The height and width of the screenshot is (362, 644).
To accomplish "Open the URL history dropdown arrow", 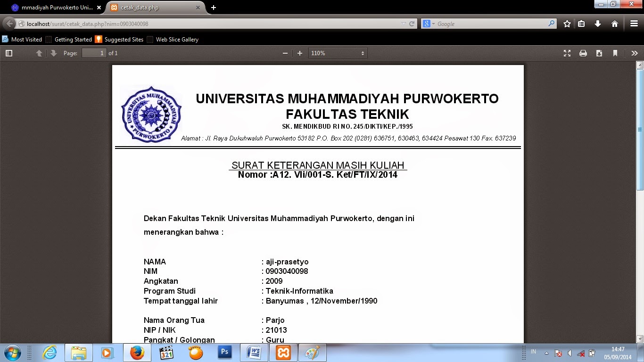I will click(404, 24).
